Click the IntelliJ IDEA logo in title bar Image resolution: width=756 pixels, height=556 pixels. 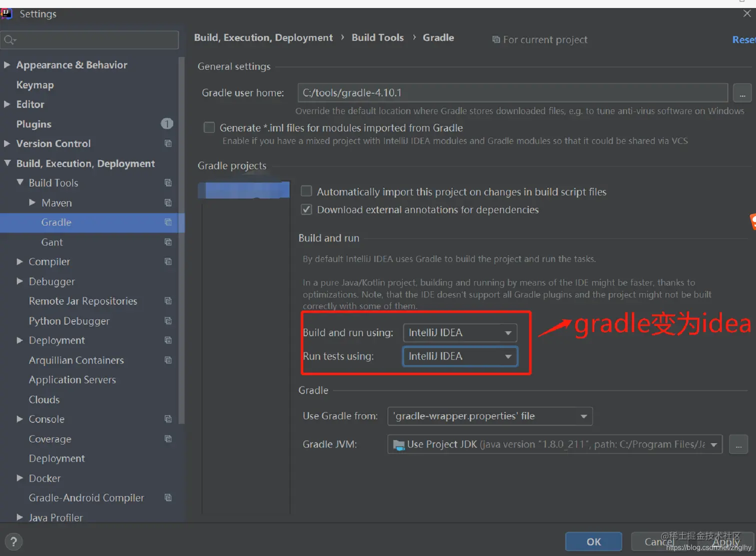tap(6, 13)
